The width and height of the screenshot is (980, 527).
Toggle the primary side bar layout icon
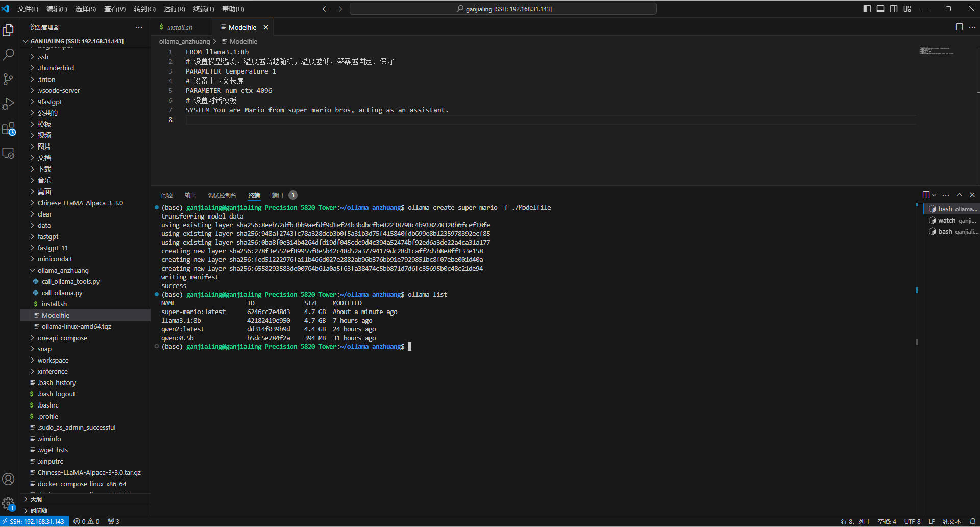(867, 9)
